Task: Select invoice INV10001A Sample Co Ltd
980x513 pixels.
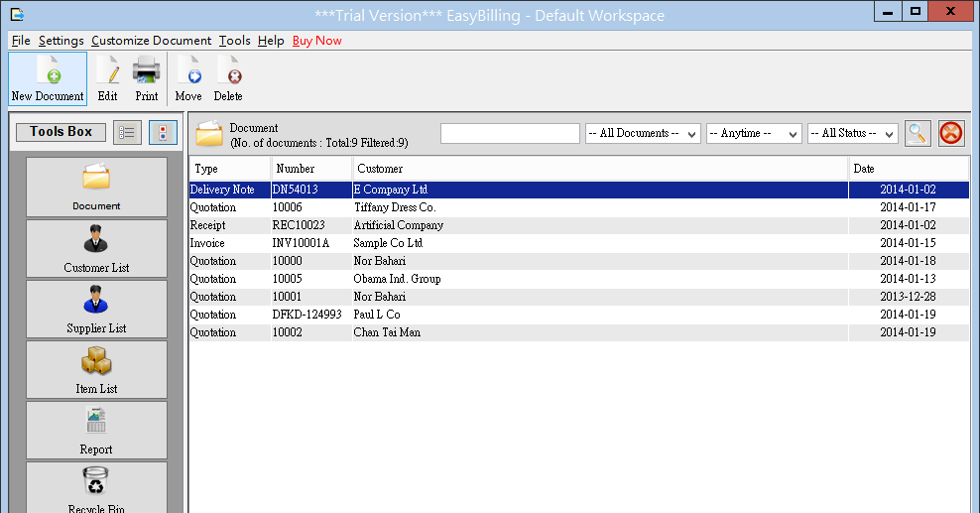Action: tap(579, 243)
